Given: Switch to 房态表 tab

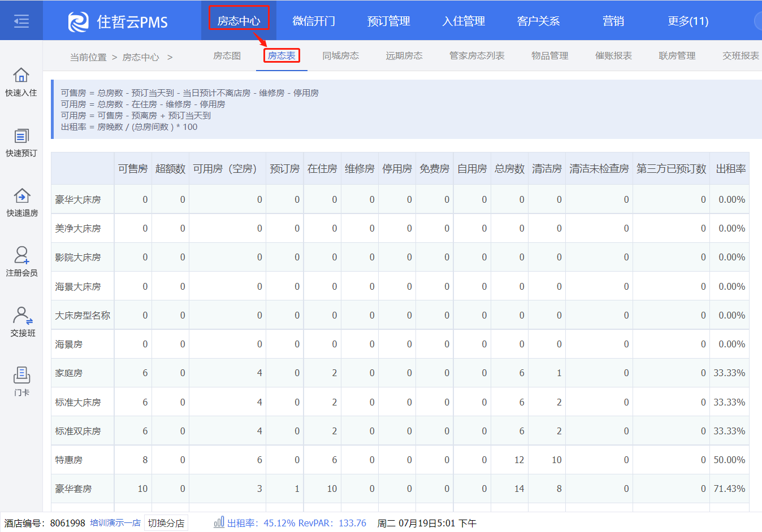Looking at the screenshot, I should click(x=282, y=55).
